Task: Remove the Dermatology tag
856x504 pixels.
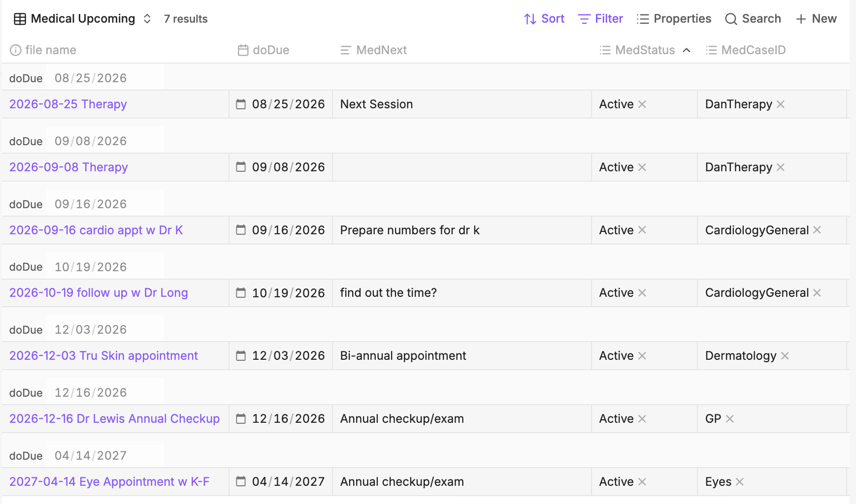Action: point(785,356)
